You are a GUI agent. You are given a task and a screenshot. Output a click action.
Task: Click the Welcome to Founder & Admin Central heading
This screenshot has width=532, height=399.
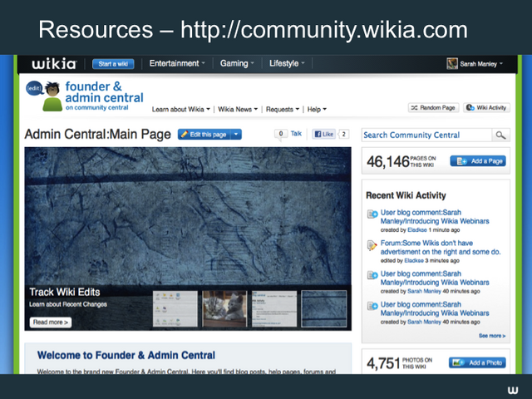click(126, 355)
